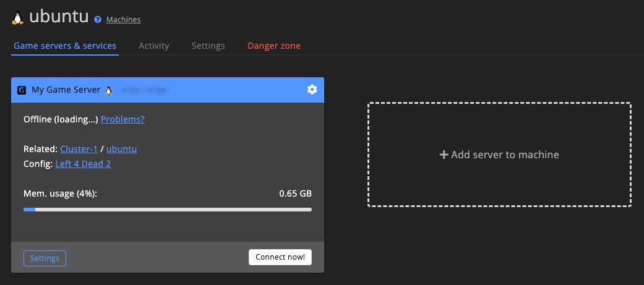
Task: Click the memory usage progress bar
Action: [167, 210]
